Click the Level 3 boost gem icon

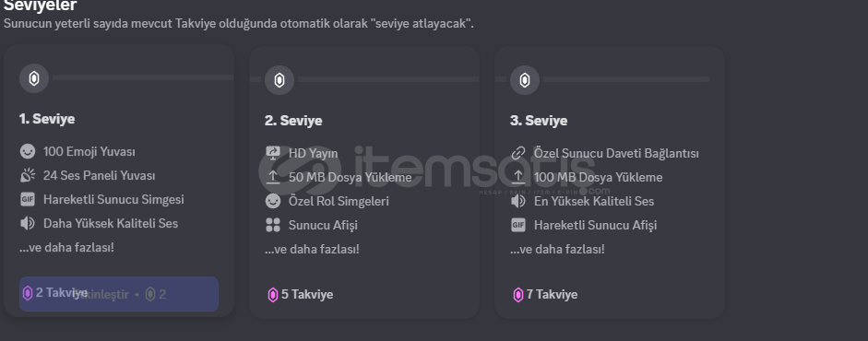point(524,81)
